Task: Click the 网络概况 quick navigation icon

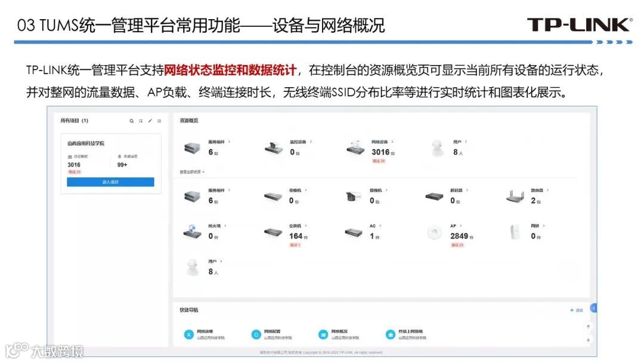Action: (323, 334)
